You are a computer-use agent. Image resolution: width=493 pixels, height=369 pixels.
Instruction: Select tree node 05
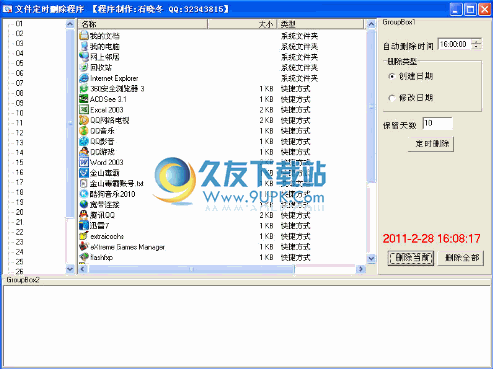coord(19,63)
